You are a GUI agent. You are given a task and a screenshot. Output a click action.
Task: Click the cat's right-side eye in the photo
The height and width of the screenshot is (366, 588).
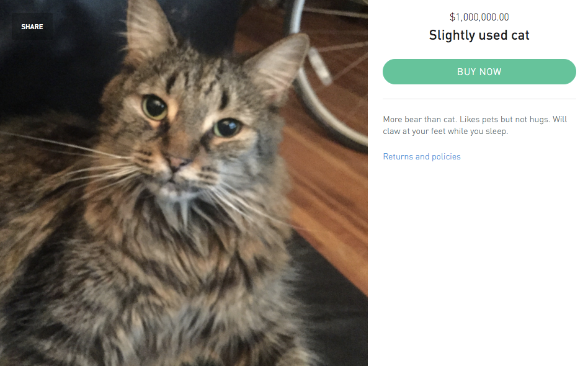pyautogui.click(x=226, y=127)
